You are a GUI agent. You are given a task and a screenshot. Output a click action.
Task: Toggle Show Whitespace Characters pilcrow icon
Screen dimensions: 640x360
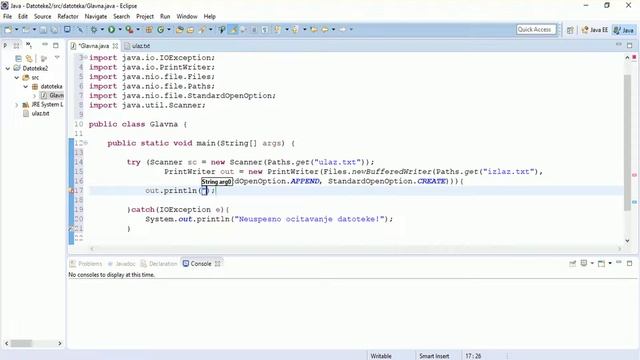[264, 29]
